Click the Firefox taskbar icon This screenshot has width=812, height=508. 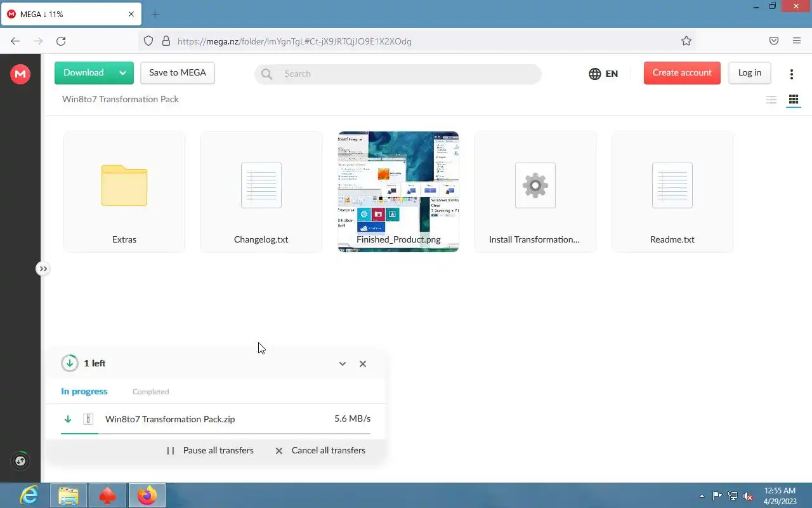[x=147, y=495]
